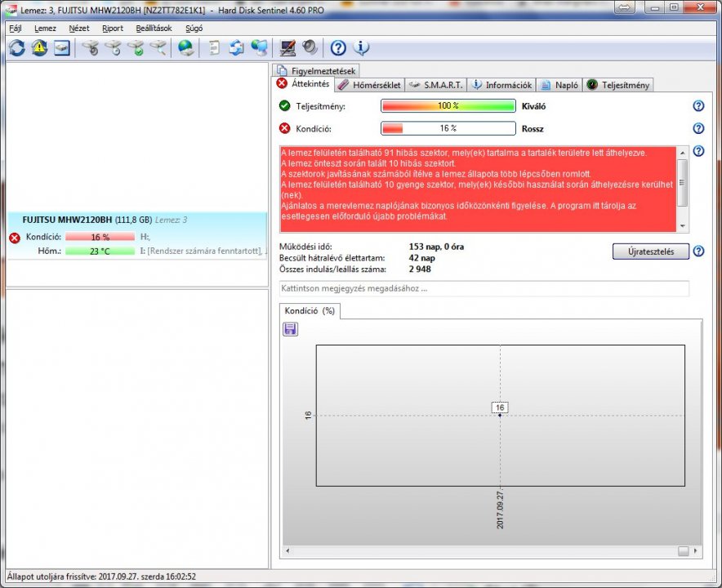Select the Áttekintés tab
Viewport: 722px width, 588px height.
[x=302, y=84]
